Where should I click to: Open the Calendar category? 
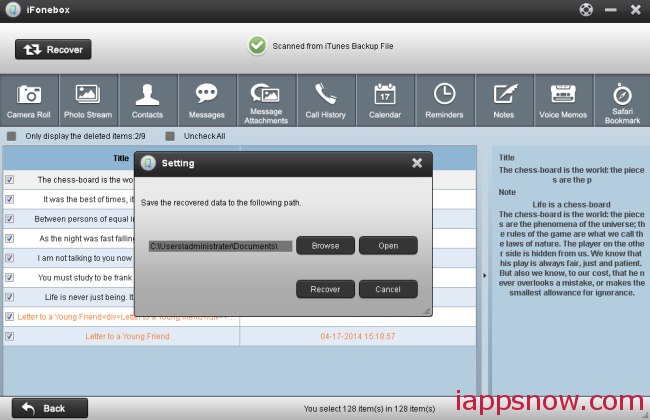[x=384, y=101]
